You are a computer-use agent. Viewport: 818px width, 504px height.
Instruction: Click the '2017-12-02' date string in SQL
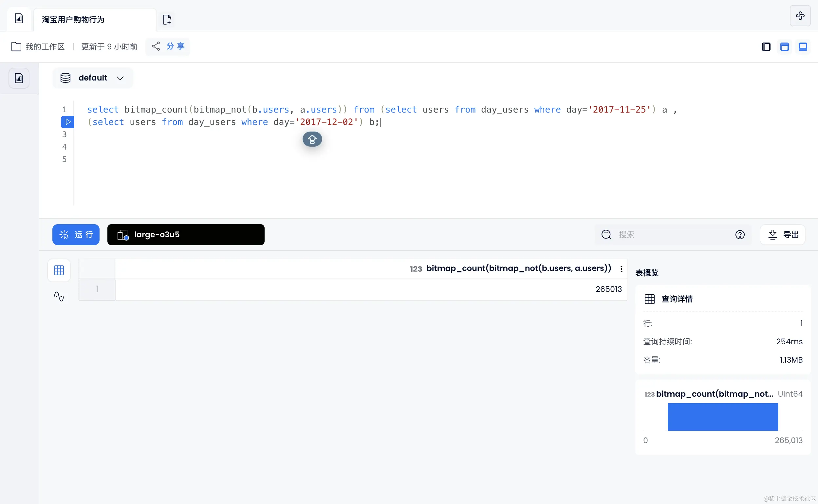point(326,122)
